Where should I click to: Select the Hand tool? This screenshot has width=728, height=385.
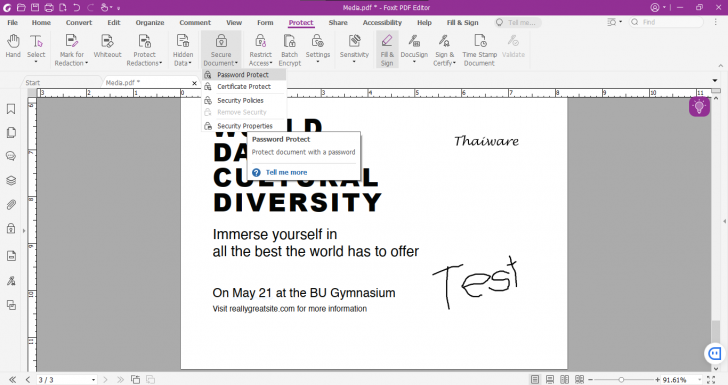13,46
